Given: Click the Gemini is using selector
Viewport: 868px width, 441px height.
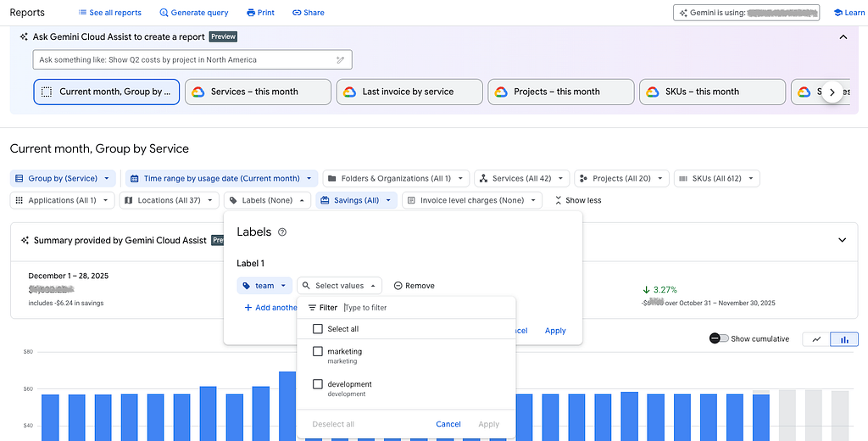Looking at the screenshot, I should pyautogui.click(x=746, y=12).
